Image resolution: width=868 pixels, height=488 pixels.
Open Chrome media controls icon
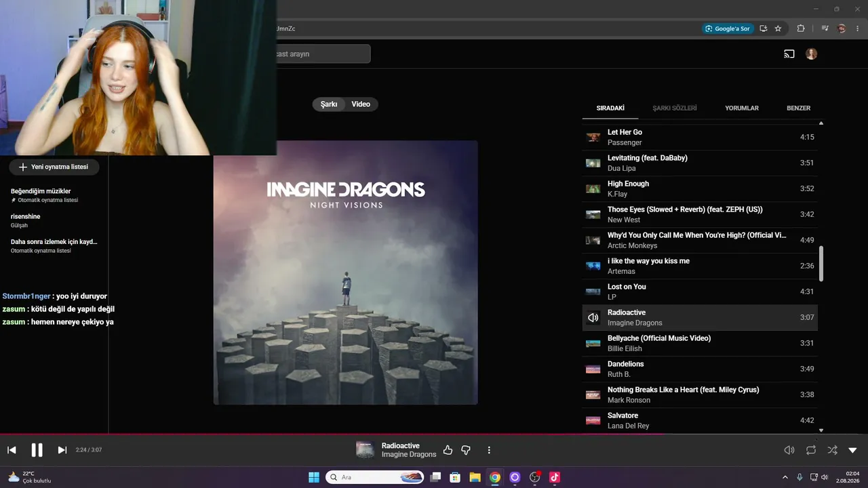[x=825, y=28]
